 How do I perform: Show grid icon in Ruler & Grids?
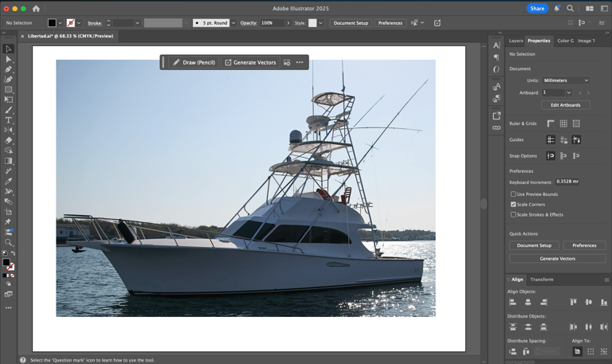(x=563, y=123)
